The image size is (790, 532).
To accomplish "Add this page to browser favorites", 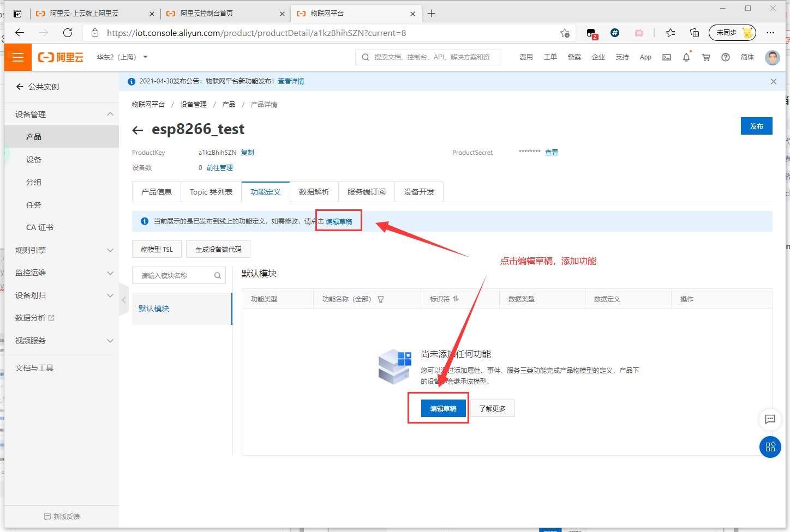I will click(x=565, y=33).
